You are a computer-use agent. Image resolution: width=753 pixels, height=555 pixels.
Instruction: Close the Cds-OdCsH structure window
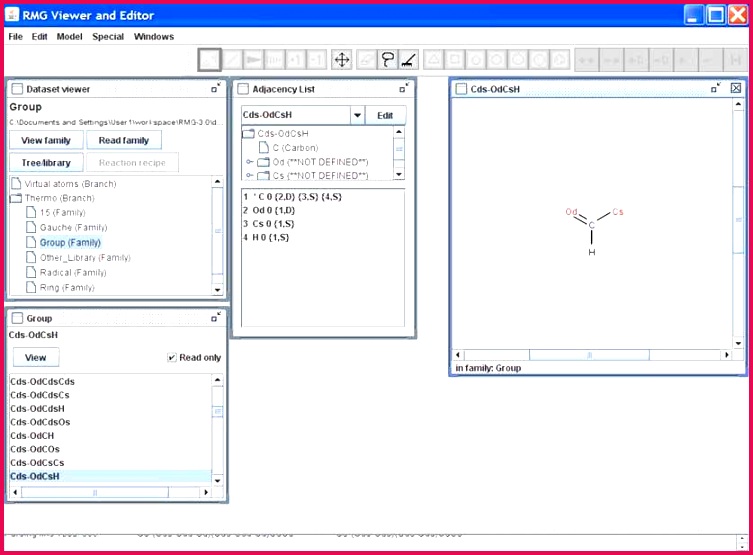pos(736,88)
